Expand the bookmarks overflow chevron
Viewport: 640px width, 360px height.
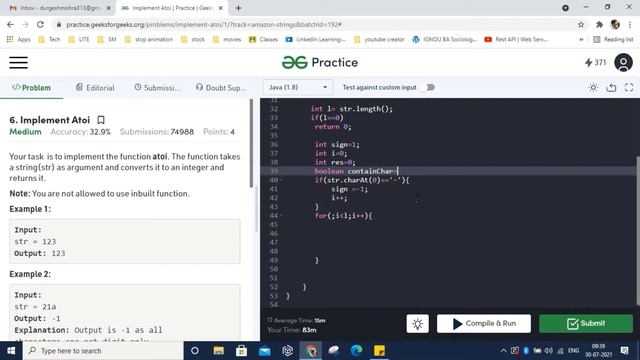pos(581,40)
